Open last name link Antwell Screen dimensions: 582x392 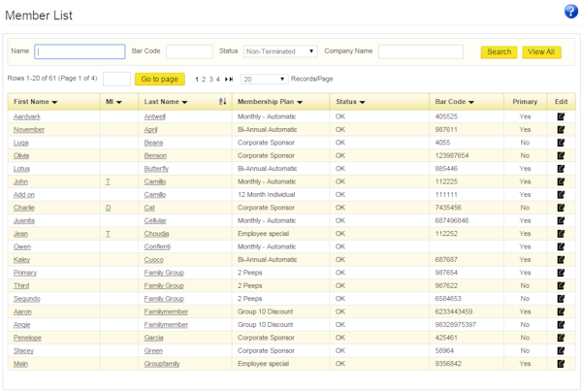coord(154,116)
